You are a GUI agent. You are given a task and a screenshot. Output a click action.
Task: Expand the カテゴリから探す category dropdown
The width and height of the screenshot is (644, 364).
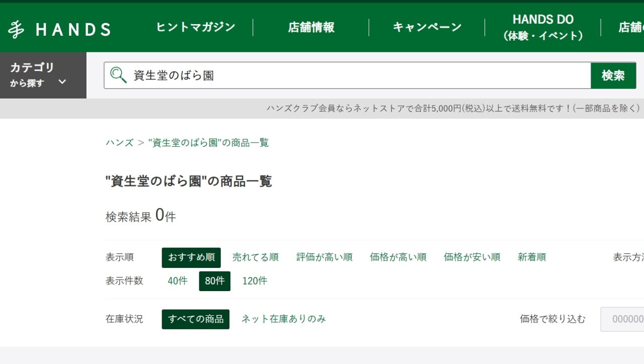43,75
